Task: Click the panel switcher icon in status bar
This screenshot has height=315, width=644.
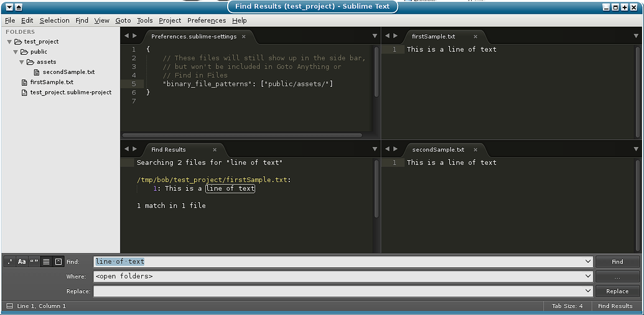Action: coord(9,306)
